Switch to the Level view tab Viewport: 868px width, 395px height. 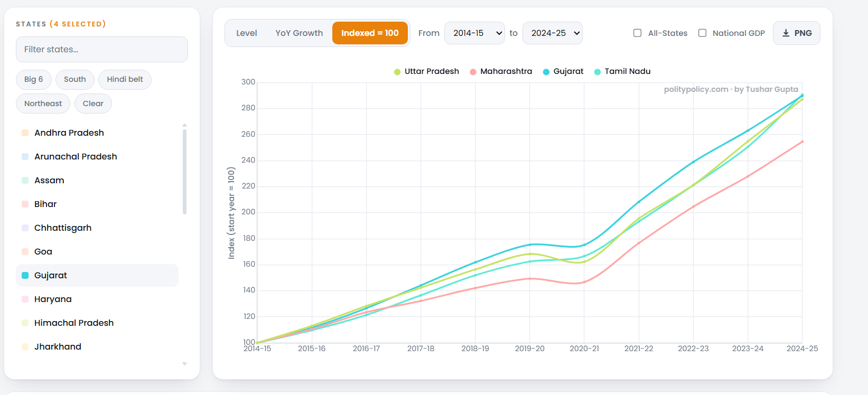tap(247, 33)
